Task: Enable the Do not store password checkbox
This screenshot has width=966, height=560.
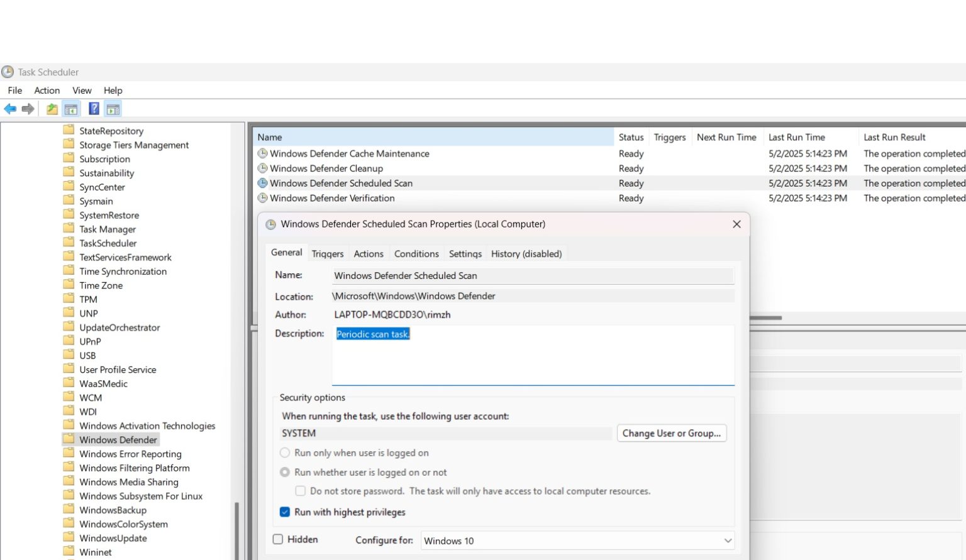Action: pyautogui.click(x=300, y=491)
